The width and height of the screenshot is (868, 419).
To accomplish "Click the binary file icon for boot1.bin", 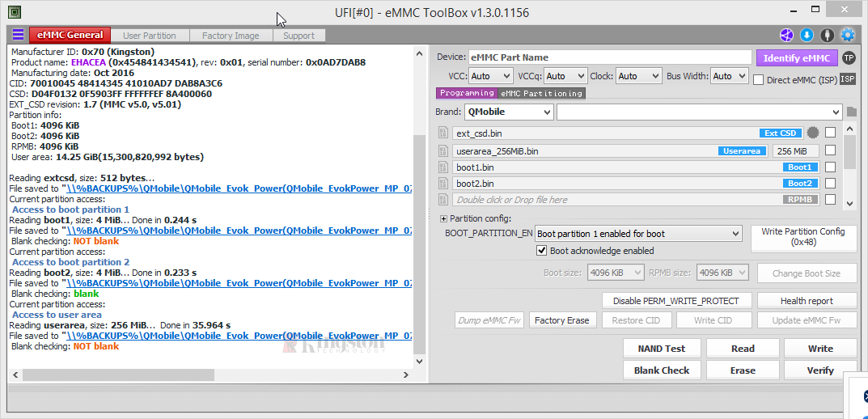I will [x=442, y=167].
